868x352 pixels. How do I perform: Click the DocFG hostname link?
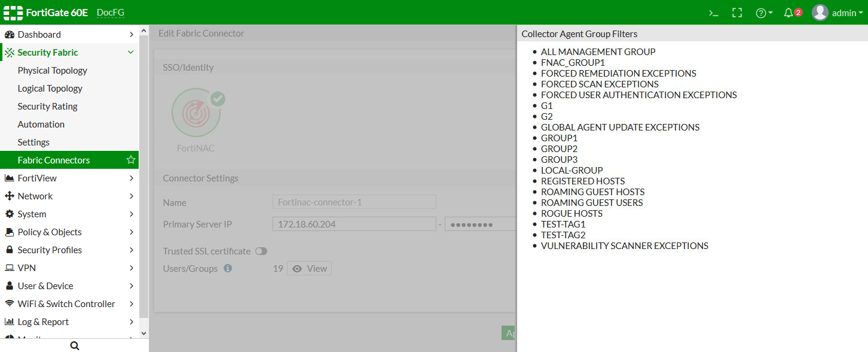pyautogui.click(x=111, y=13)
